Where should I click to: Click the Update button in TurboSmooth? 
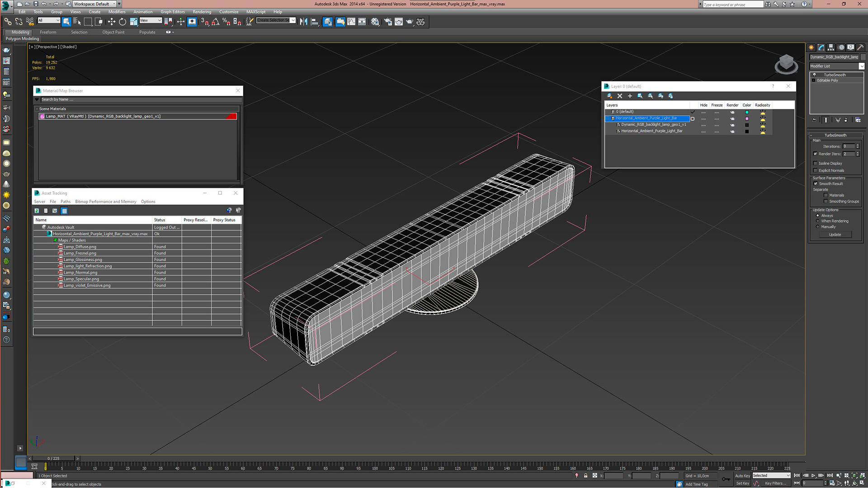point(835,235)
